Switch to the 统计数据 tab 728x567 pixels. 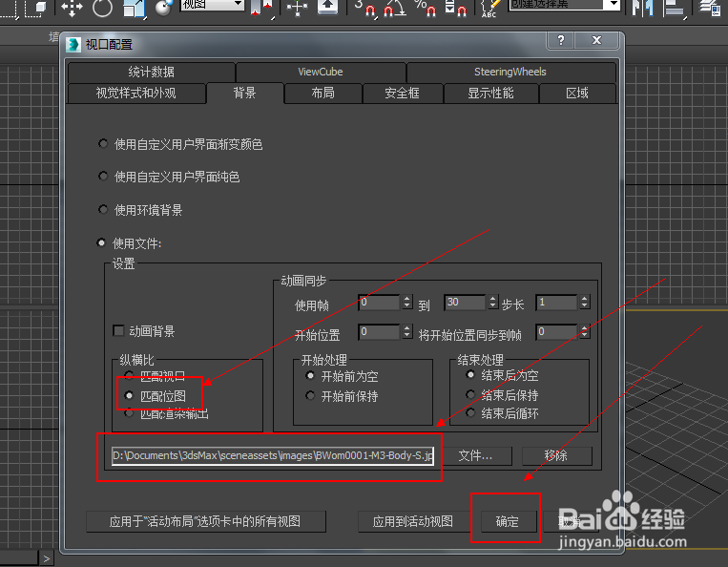(x=152, y=72)
